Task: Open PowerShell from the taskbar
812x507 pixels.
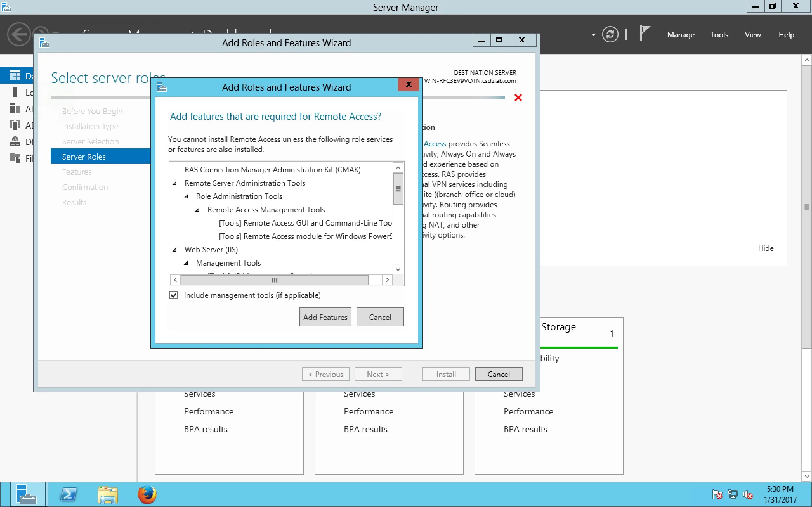Action: (69, 495)
